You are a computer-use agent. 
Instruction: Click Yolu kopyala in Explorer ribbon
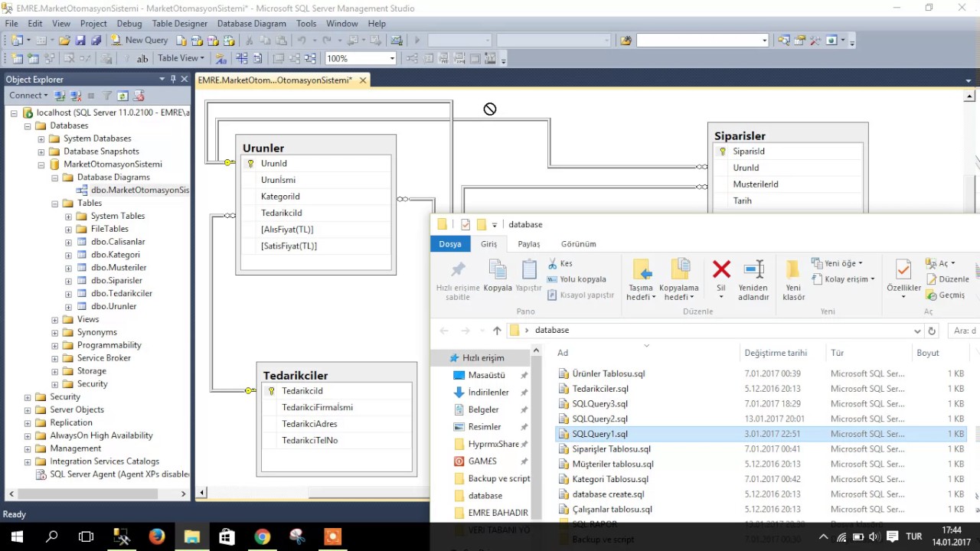tap(577, 279)
